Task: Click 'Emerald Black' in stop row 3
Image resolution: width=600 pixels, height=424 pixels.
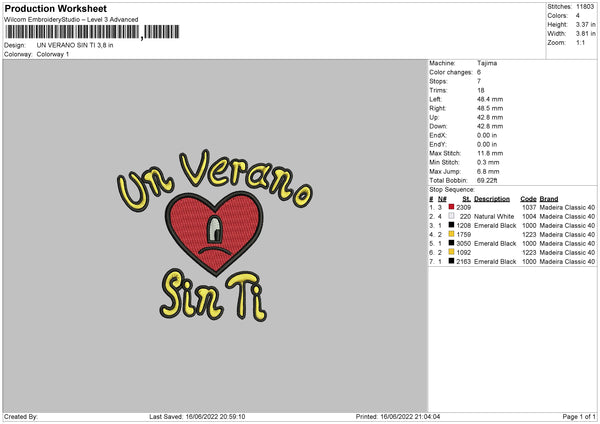Action: [495, 225]
